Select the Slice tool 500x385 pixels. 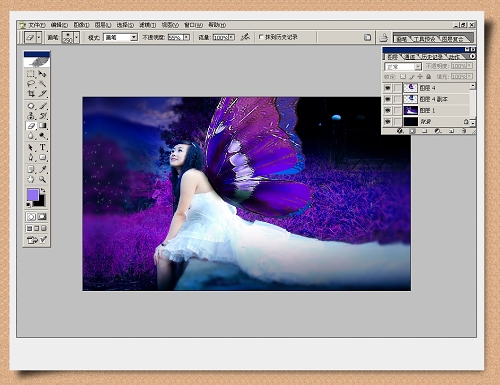(42, 94)
